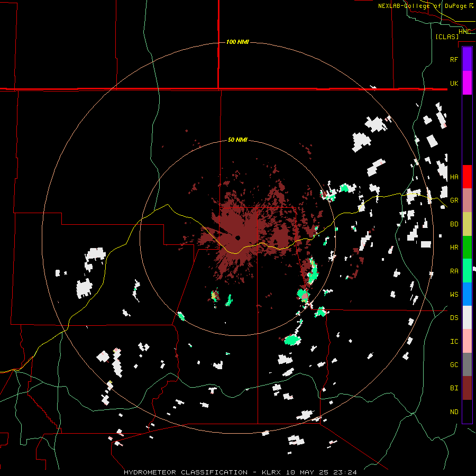
Task: Click the BI brown legend swatch
Action: coord(467,388)
